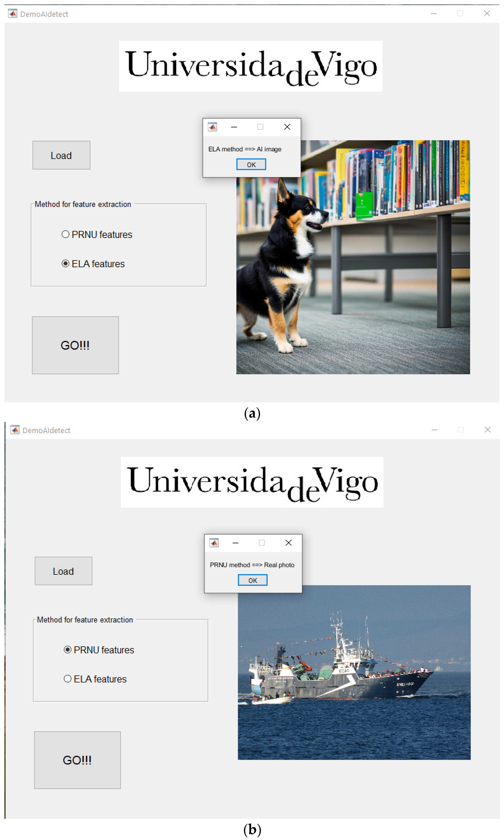504x840 pixels.
Task: Click the DemoAIdetect title text in panel (b)
Action: click(46, 430)
